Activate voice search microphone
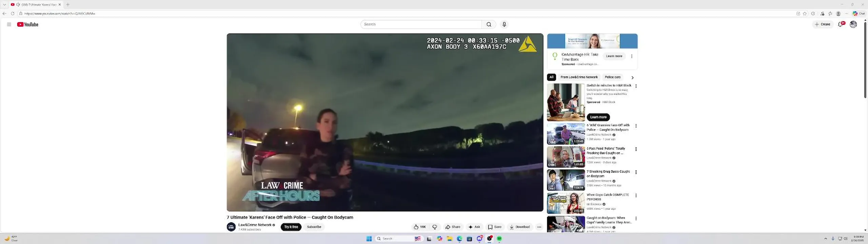The width and height of the screenshot is (868, 244). 504,24
